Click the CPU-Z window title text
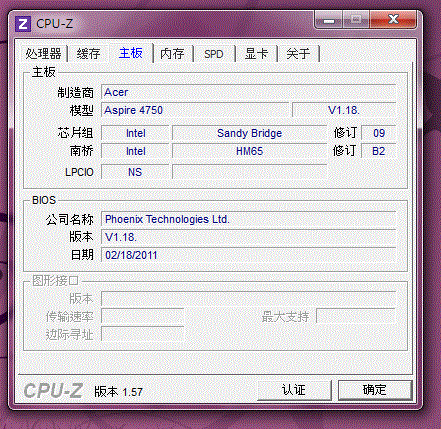 54,24
